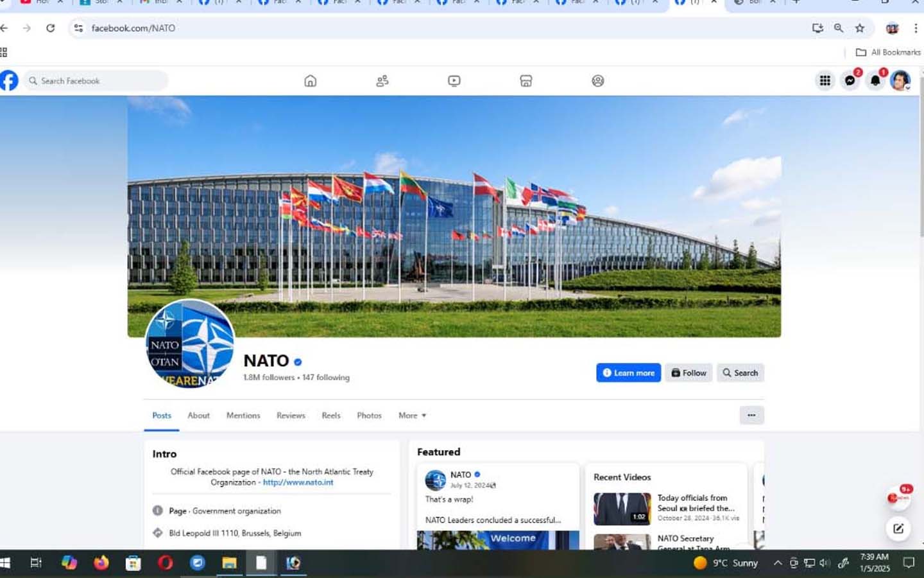Launch Firefox from the taskbar
Image resolution: width=924 pixels, height=578 pixels.
(101, 563)
